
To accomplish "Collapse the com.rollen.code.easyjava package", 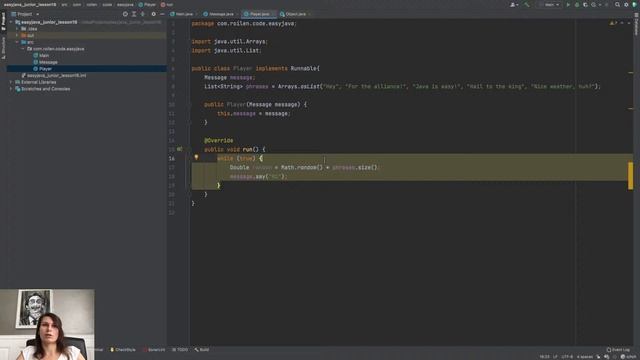I will tap(23, 49).
